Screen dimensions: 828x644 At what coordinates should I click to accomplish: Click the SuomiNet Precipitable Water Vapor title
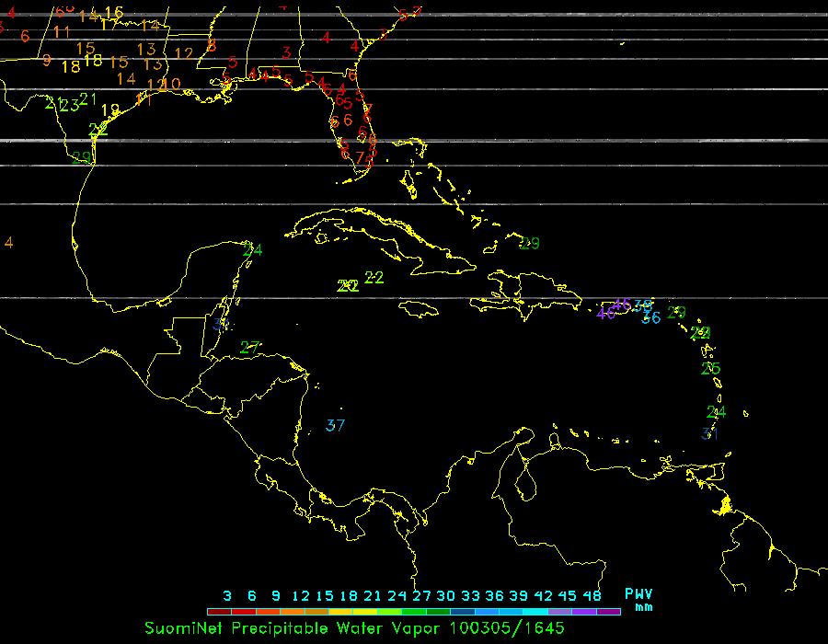click(x=293, y=627)
